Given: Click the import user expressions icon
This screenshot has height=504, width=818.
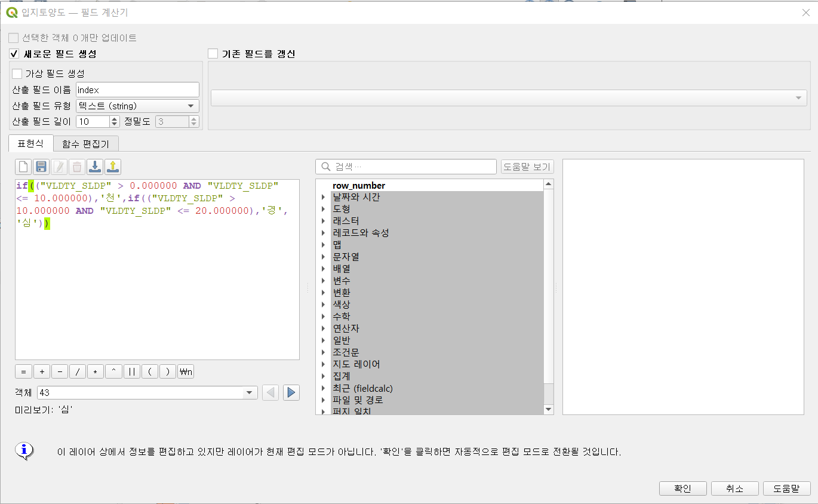Looking at the screenshot, I should [95, 167].
